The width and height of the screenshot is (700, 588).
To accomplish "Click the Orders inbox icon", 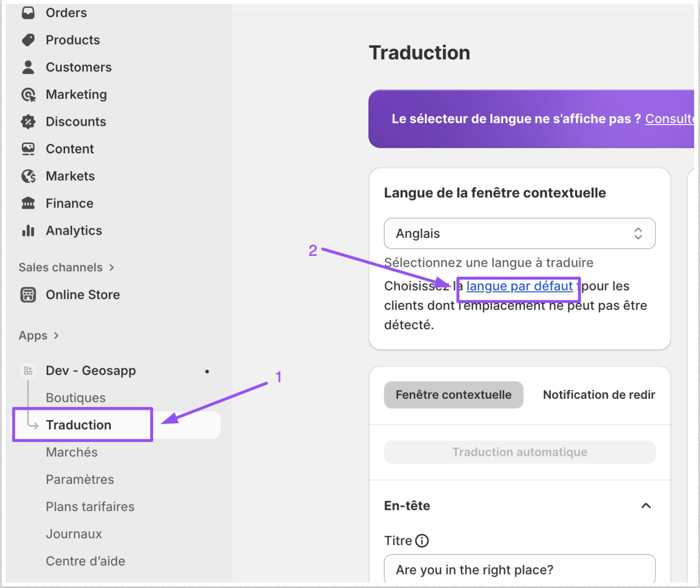I will [28, 13].
